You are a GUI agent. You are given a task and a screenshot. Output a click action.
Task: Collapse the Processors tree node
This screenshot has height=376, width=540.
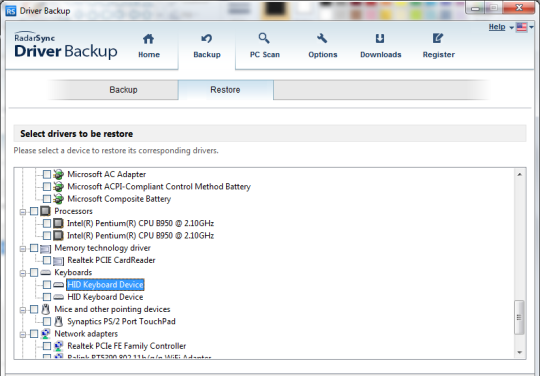click(x=23, y=212)
